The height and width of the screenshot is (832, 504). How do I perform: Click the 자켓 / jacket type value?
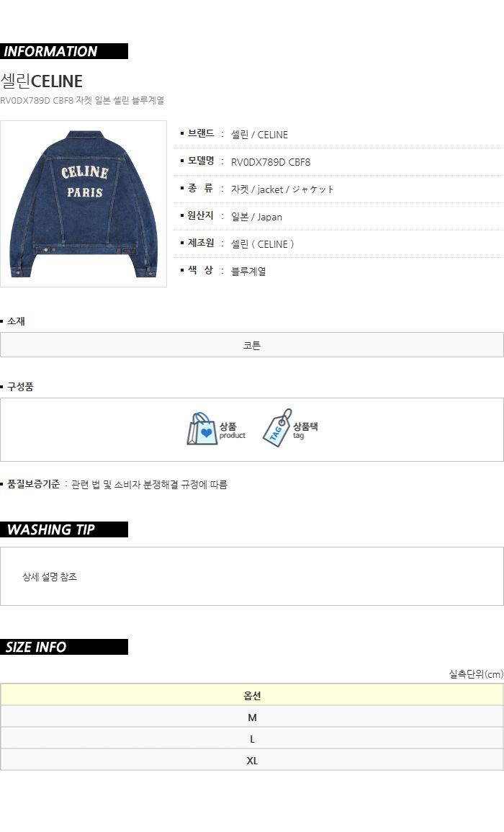tap(282, 189)
